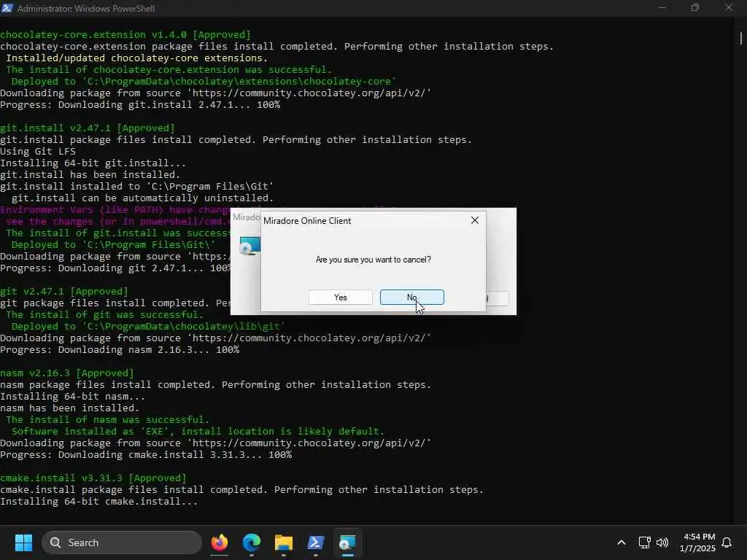Click the Miradore installer taskbar icon

347,542
